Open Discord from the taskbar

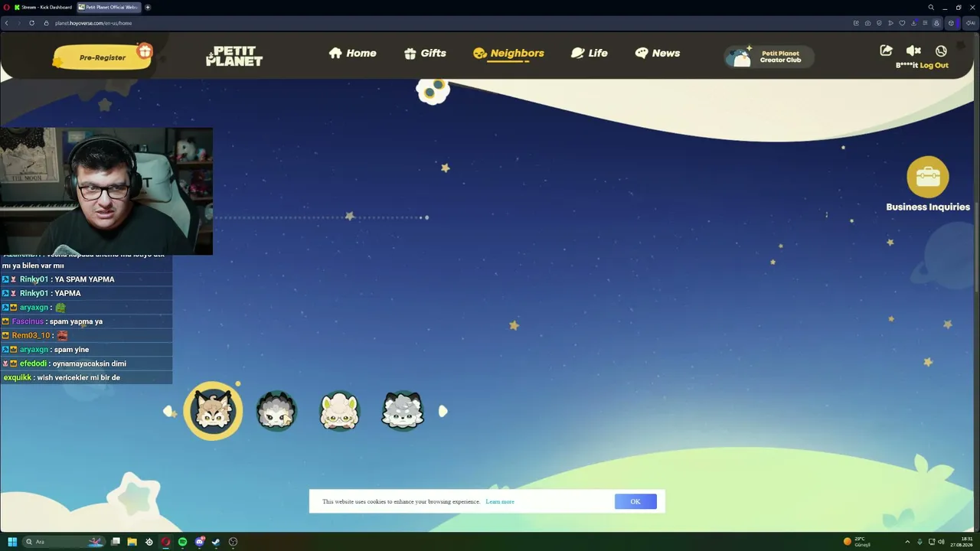[199, 542]
